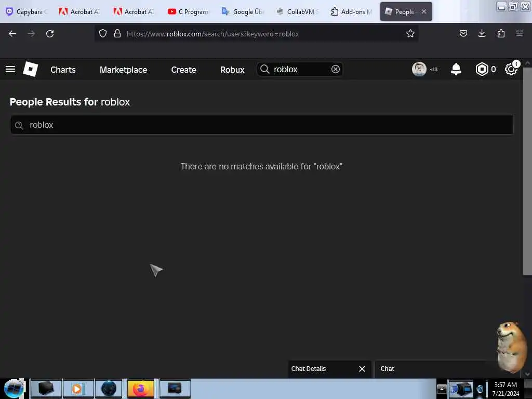Switch to the second Acrobat AI tab

135,11
